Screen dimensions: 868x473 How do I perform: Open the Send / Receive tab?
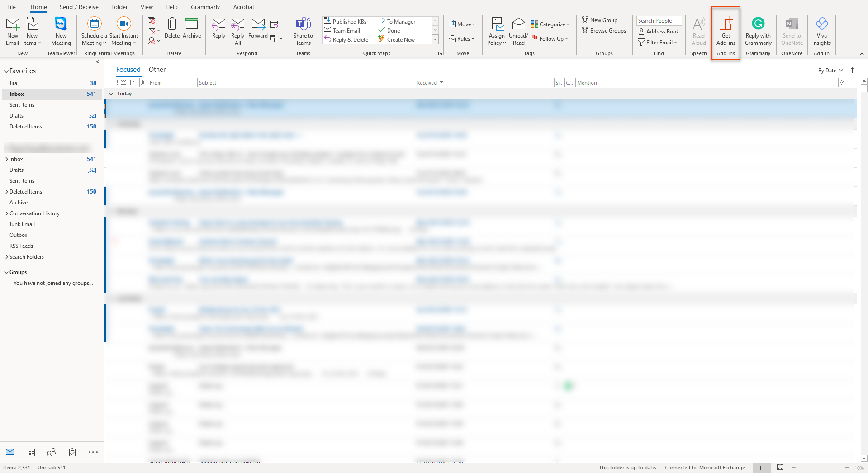pos(79,7)
